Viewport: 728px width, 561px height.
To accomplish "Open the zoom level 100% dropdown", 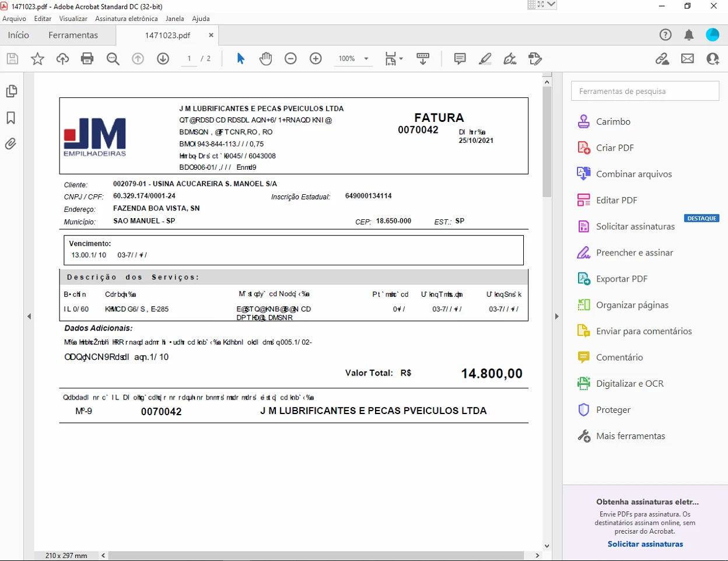I will [353, 59].
